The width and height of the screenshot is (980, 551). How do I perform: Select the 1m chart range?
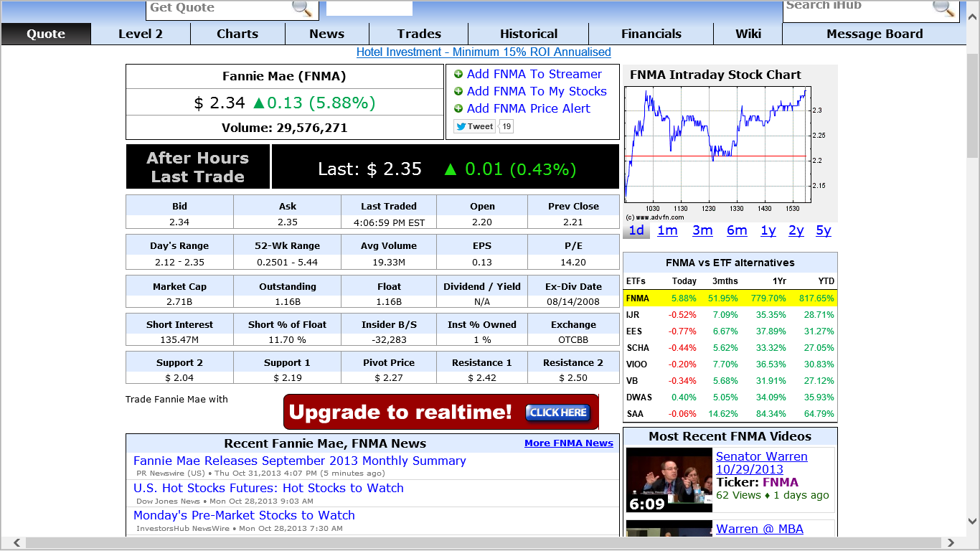click(667, 230)
